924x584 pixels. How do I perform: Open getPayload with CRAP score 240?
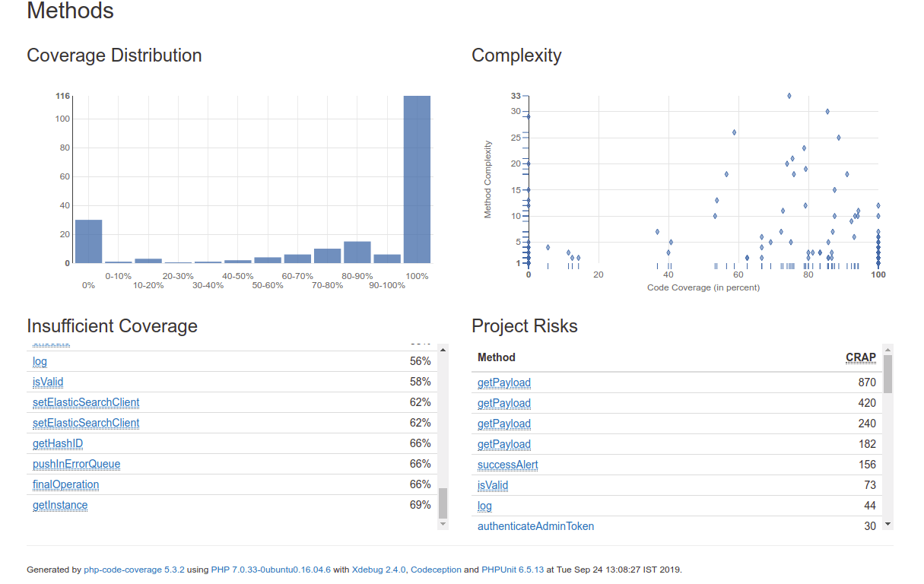tap(504, 424)
